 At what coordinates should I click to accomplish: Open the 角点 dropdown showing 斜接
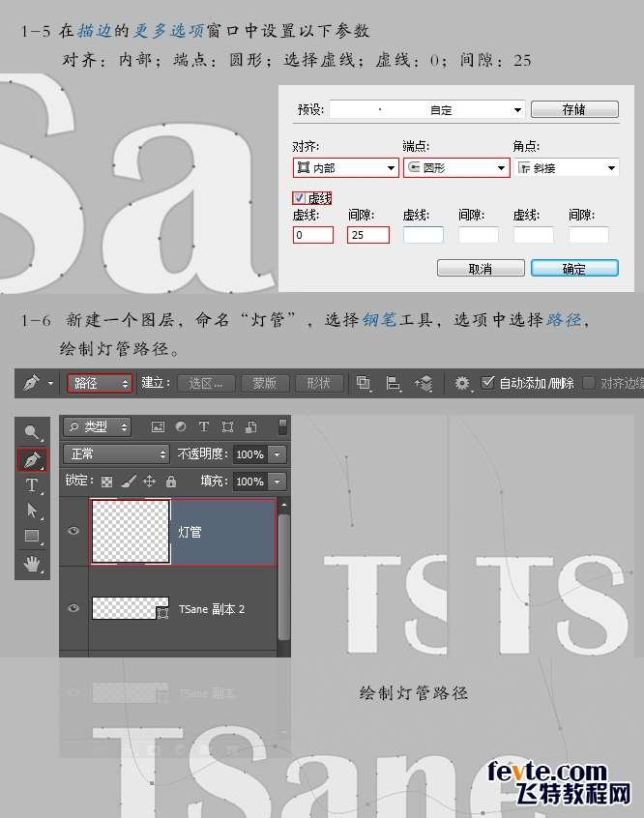[x=567, y=167]
